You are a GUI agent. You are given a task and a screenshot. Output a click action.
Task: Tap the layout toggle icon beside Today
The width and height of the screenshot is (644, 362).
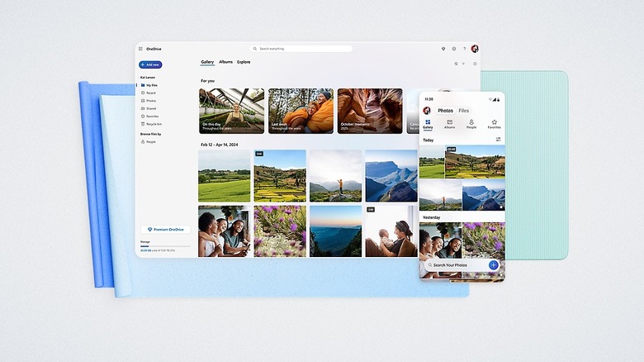pyautogui.click(x=498, y=140)
